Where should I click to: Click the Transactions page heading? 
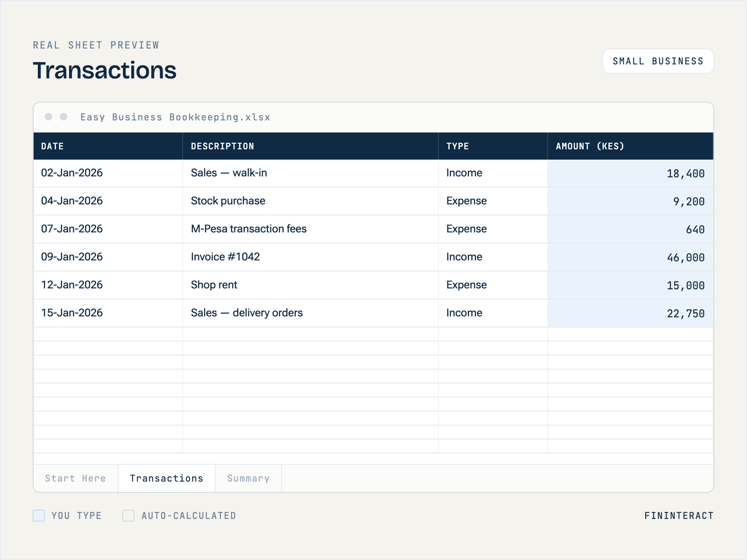pos(105,70)
